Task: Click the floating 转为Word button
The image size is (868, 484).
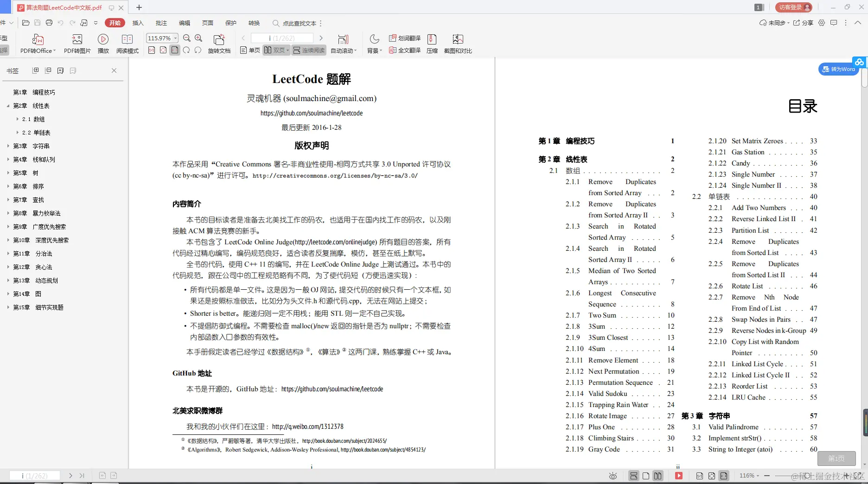Action: pyautogui.click(x=839, y=69)
